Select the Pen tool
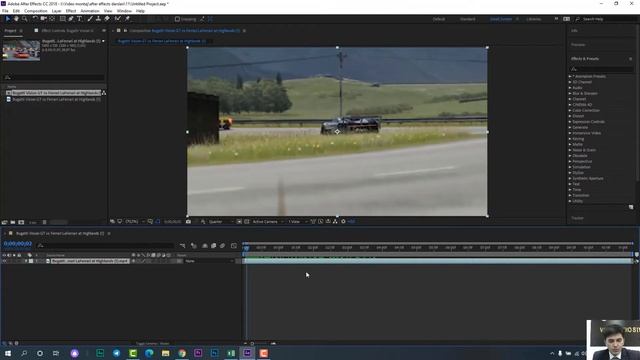Screen dimensions: 640x360 click(x=71, y=19)
